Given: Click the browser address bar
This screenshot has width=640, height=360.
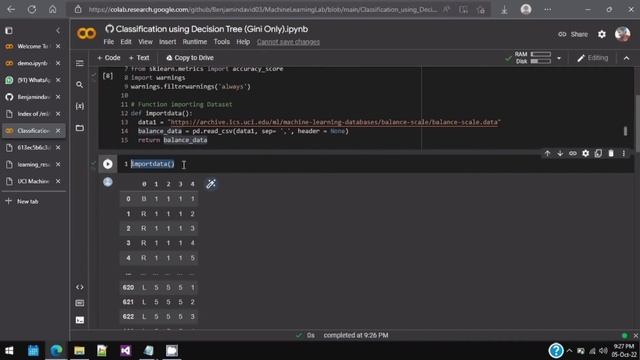Looking at the screenshot, I should pyautogui.click(x=263, y=9).
